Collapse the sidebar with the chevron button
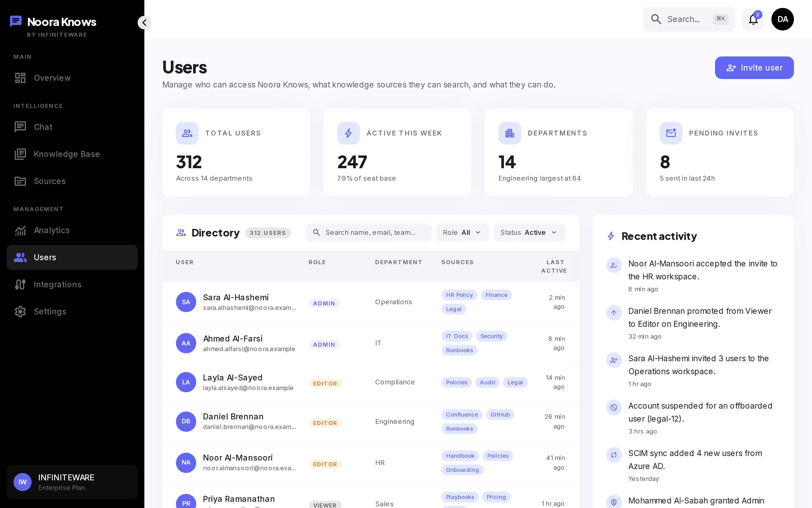The width and height of the screenshot is (812, 508). (144, 23)
